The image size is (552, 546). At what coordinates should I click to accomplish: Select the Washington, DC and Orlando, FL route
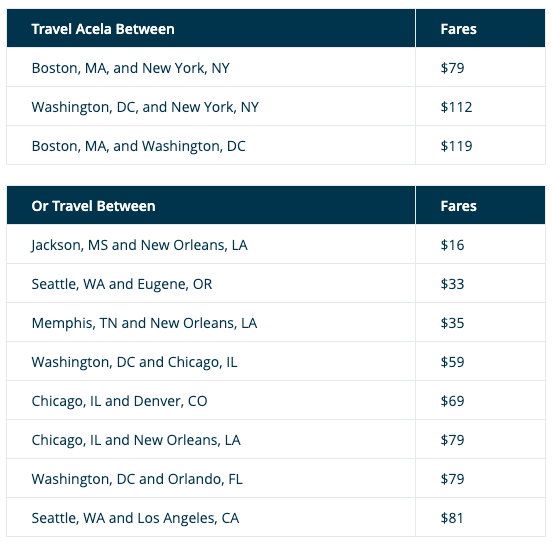[137, 479]
